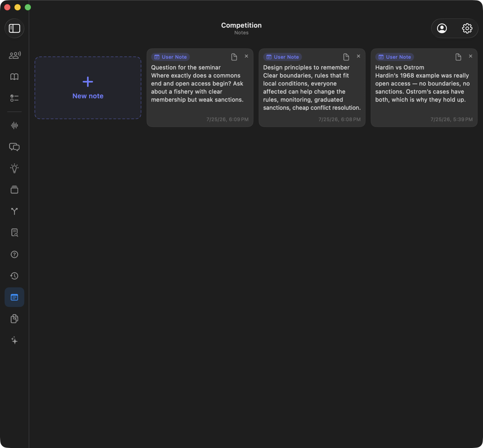Screen dimensions: 483x448
Task: Delete the 'Question for the seminar' note
Action: [246, 56]
